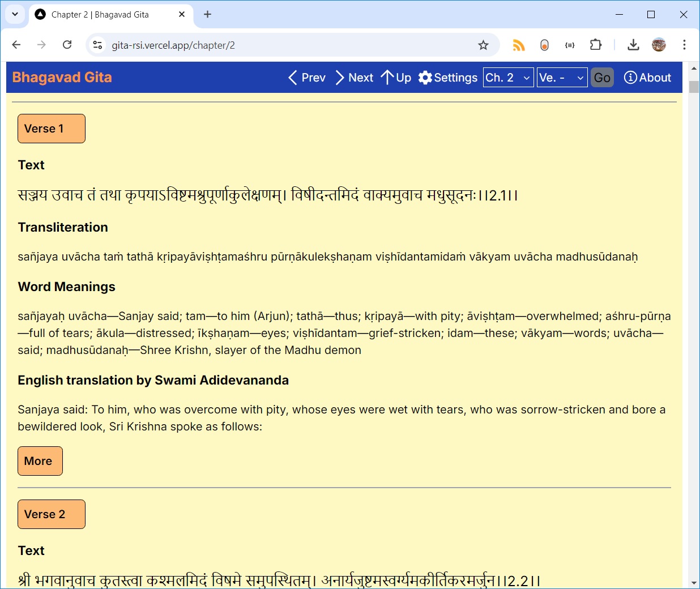Open the browser Downloads icon
Screen dimensions: 700x589
[633, 45]
